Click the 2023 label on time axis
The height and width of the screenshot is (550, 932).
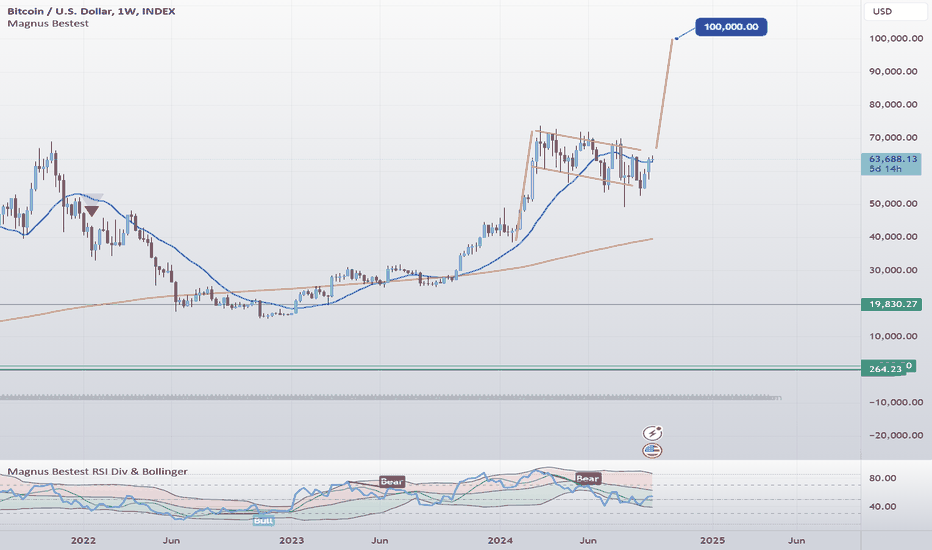click(291, 540)
